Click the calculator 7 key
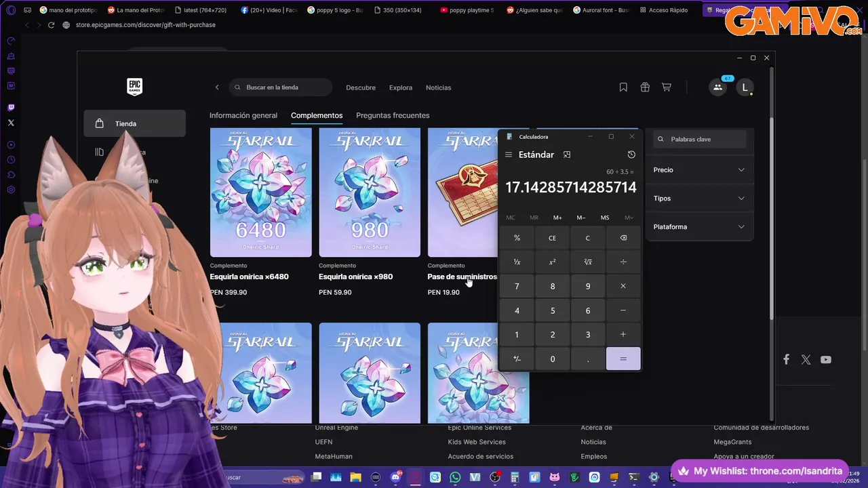This screenshot has height=488, width=868. 517,286
